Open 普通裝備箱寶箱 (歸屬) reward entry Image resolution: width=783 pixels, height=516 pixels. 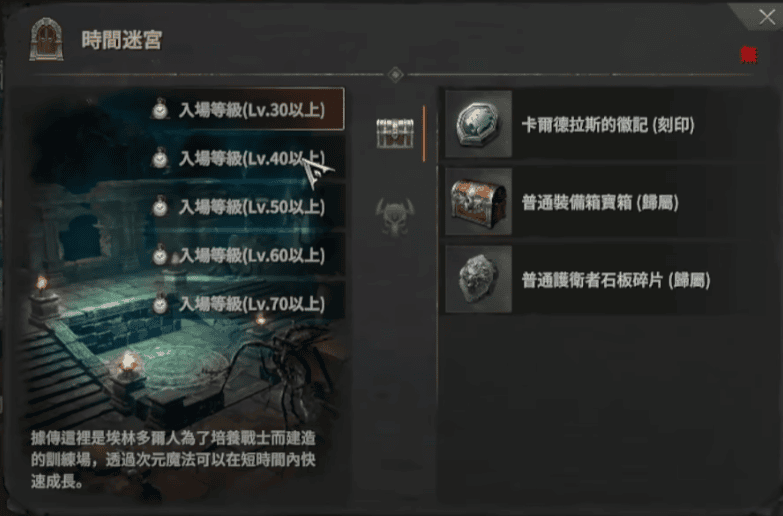pyautogui.click(x=589, y=202)
